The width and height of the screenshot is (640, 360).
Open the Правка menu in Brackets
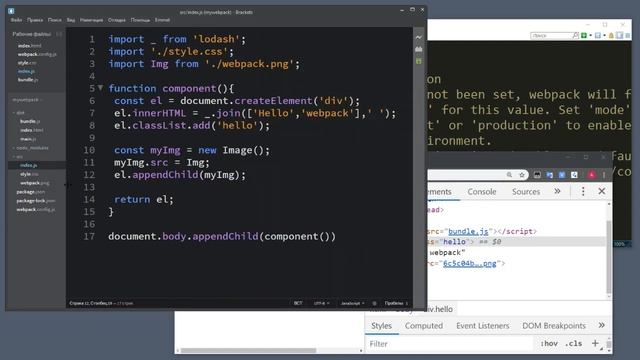[x=35, y=20]
